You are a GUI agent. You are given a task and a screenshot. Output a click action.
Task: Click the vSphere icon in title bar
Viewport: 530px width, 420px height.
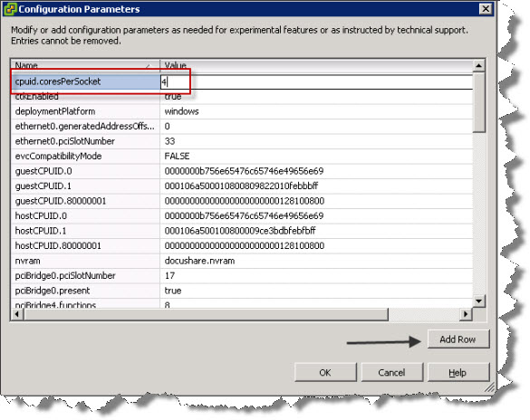click(10, 9)
